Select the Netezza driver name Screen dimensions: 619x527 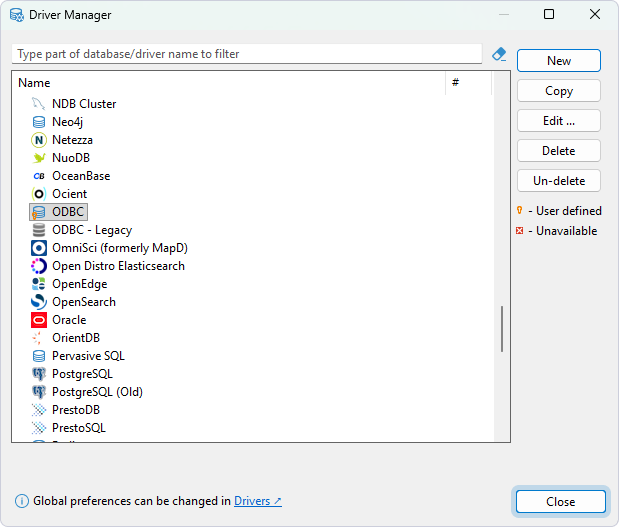[72, 140]
